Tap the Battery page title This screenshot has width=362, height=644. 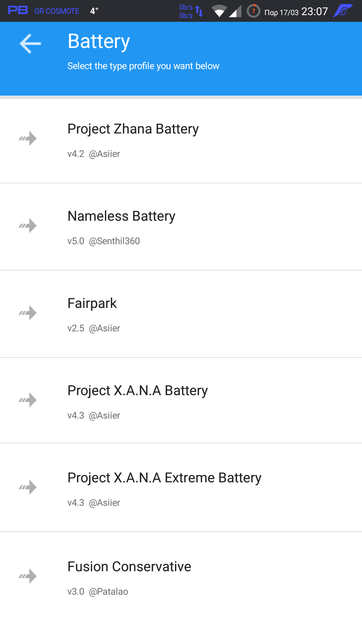(x=99, y=42)
